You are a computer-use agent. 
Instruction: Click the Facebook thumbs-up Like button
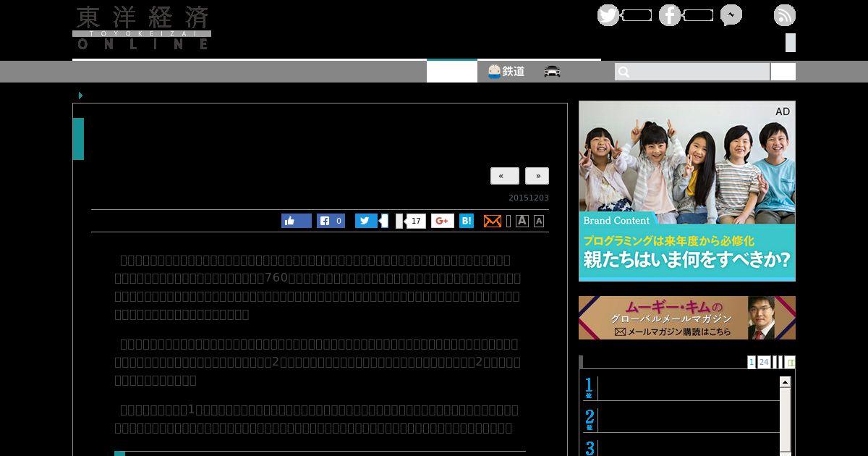coord(297,221)
